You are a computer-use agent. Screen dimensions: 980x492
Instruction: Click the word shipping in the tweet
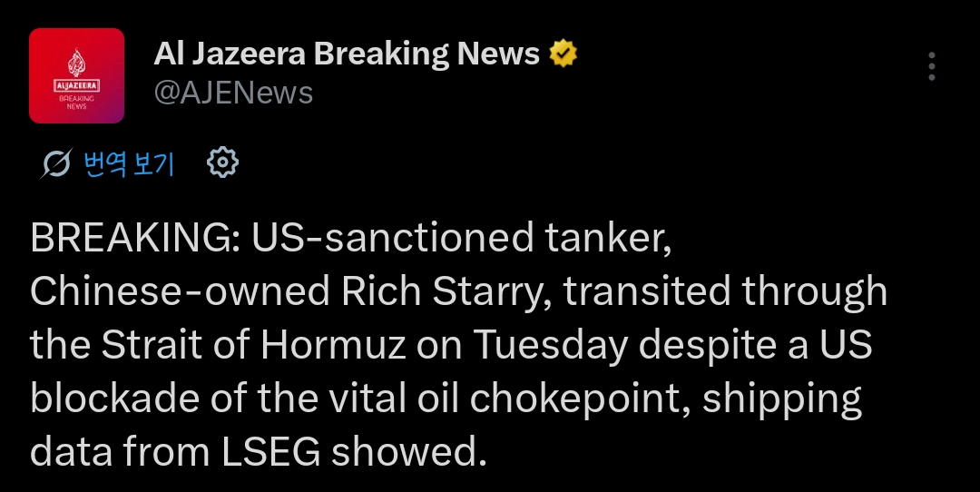[783, 399]
